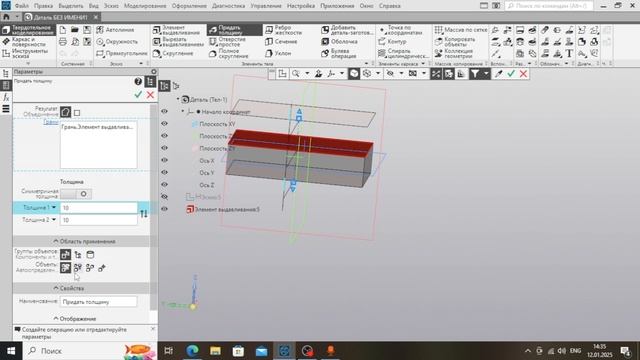Collapse Начало координат tree node
This screenshot has height=360, width=640.
[x=183, y=111]
